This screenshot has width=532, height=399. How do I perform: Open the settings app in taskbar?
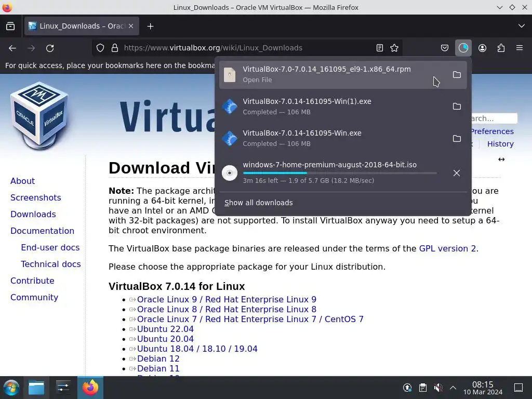coord(63,388)
